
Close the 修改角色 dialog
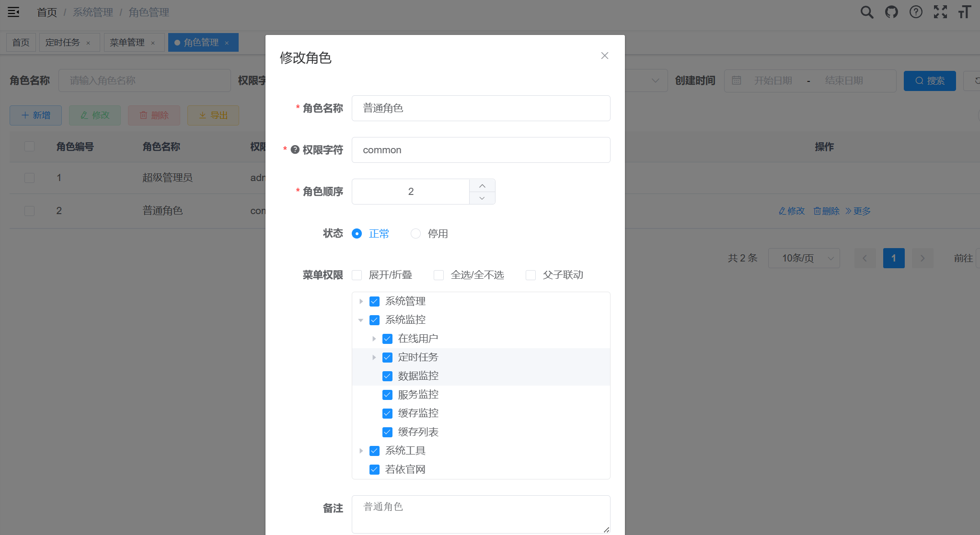coord(605,56)
